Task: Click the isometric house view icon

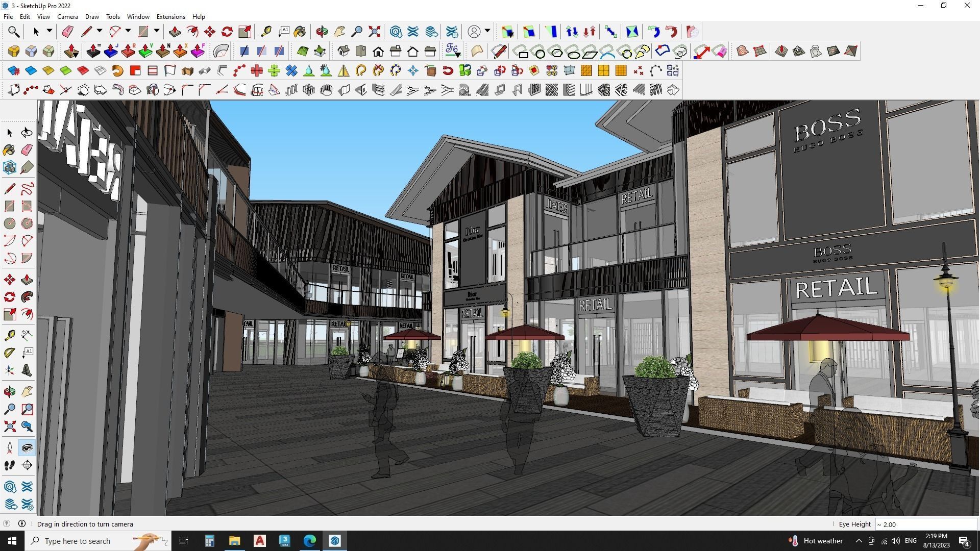Action: coord(344,51)
